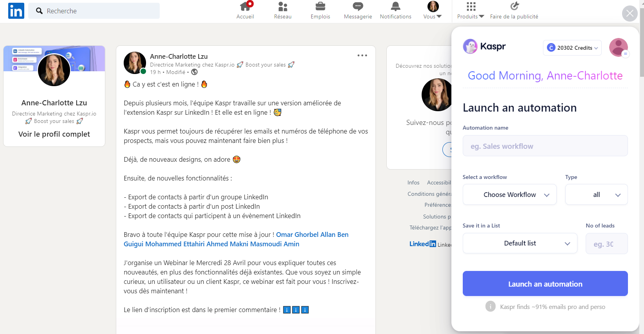
Task: Open the Vous profile menu
Action: [433, 11]
